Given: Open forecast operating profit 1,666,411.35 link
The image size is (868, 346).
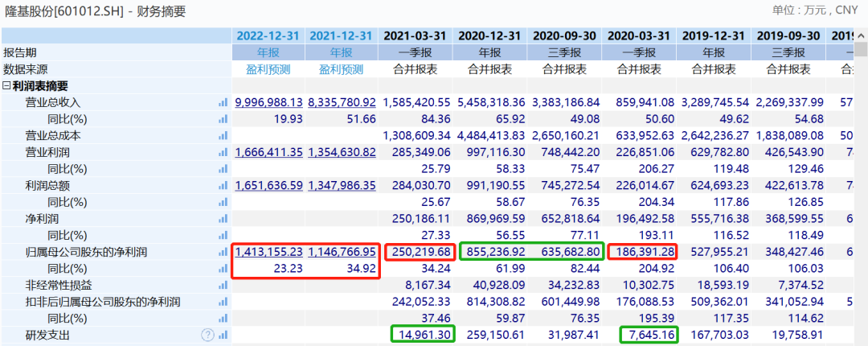Looking at the screenshot, I should click(268, 153).
